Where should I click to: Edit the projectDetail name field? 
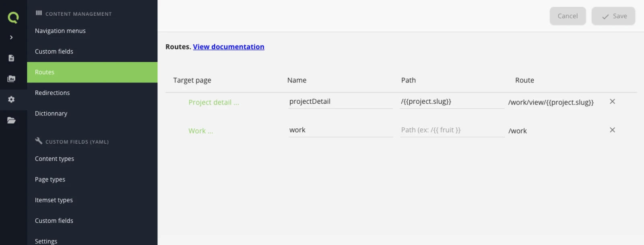(x=341, y=102)
